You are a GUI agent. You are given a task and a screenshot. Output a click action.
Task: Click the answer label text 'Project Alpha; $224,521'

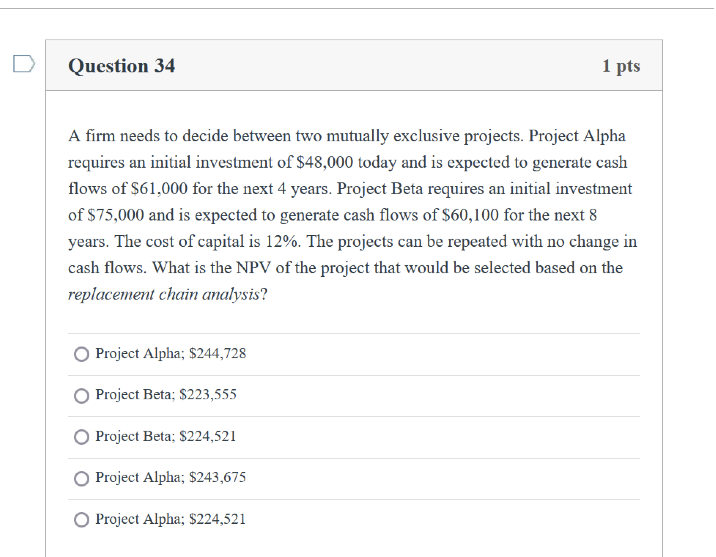pyautogui.click(x=170, y=519)
